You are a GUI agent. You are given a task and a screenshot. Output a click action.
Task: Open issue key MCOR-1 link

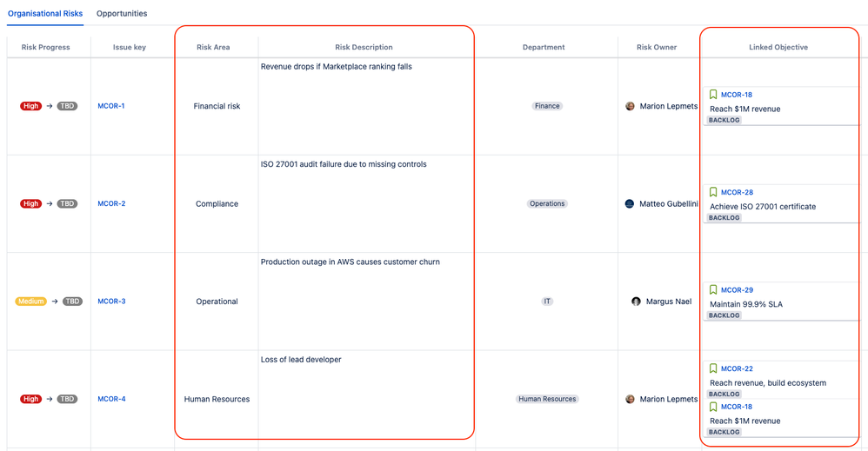coord(111,106)
